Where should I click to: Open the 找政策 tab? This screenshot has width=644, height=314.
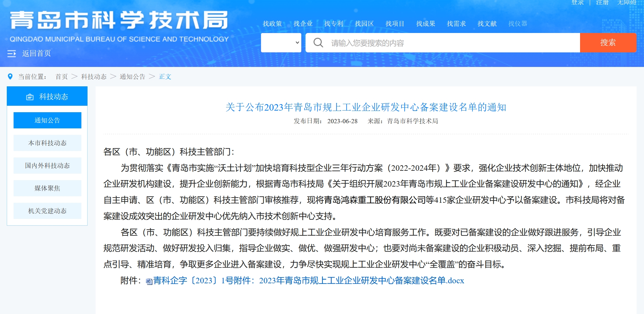coord(272,24)
